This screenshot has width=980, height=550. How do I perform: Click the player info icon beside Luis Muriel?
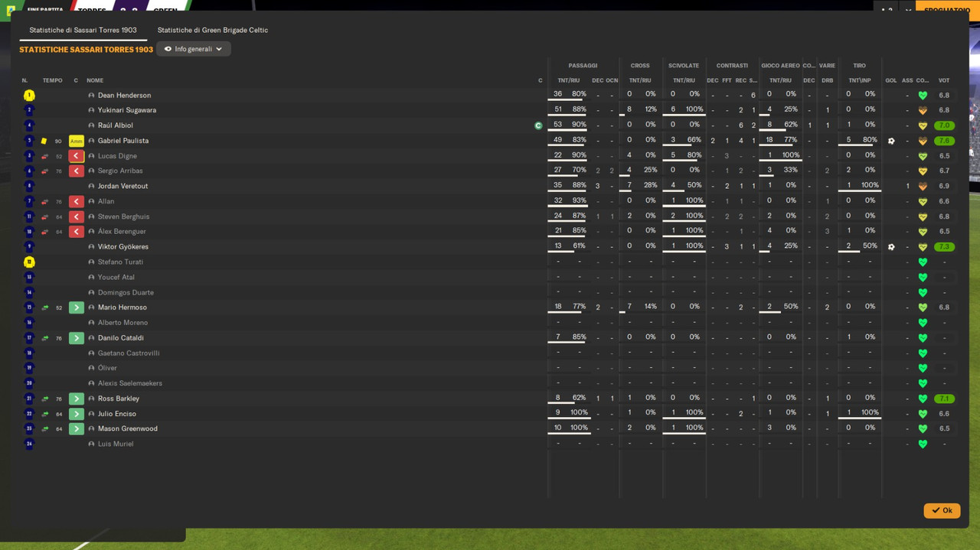[x=91, y=444]
